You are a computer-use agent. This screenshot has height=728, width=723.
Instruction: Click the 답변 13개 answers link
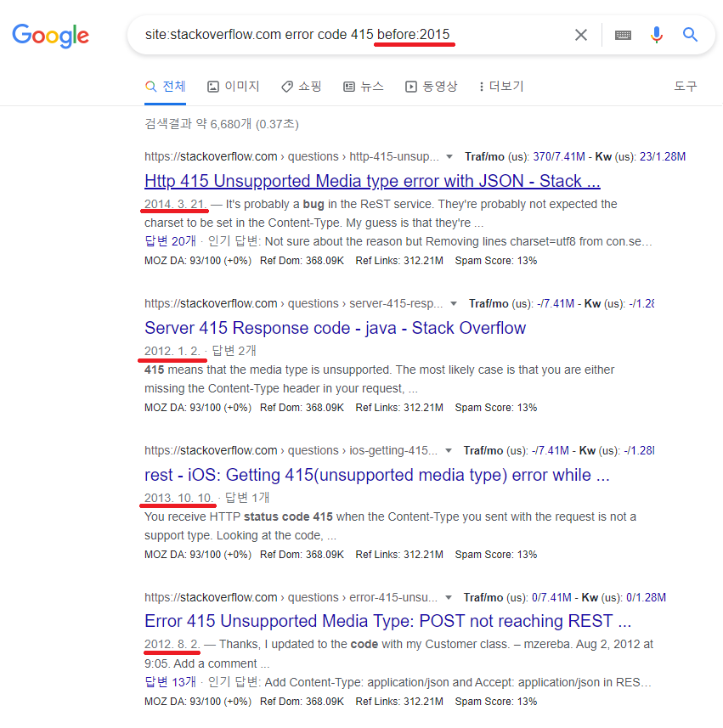(171, 682)
